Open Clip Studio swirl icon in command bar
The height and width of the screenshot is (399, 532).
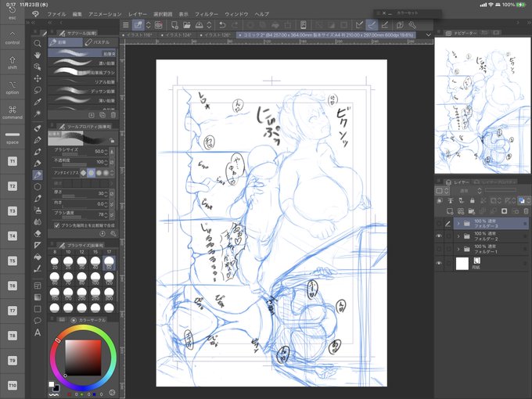[159, 25]
